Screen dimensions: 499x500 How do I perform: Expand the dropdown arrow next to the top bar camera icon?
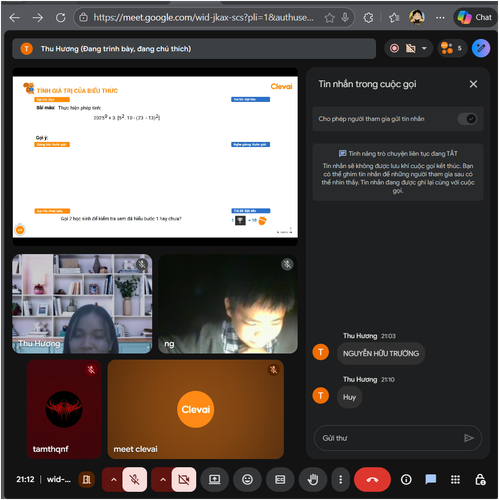coord(424,49)
